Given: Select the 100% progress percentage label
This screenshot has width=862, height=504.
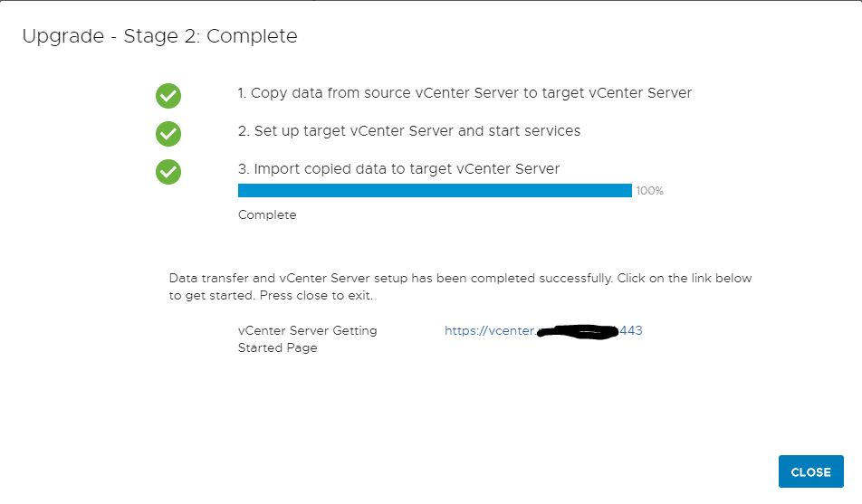Looking at the screenshot, I should 650,191.
